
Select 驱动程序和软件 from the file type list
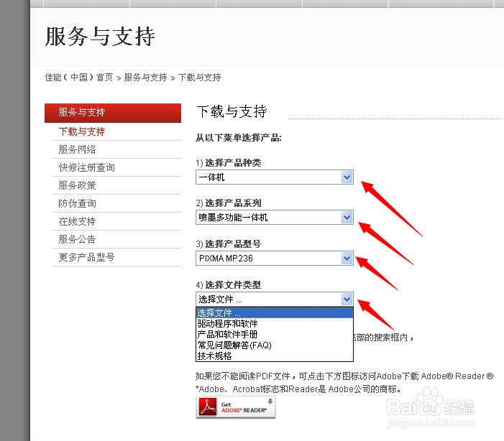(275, 323)
